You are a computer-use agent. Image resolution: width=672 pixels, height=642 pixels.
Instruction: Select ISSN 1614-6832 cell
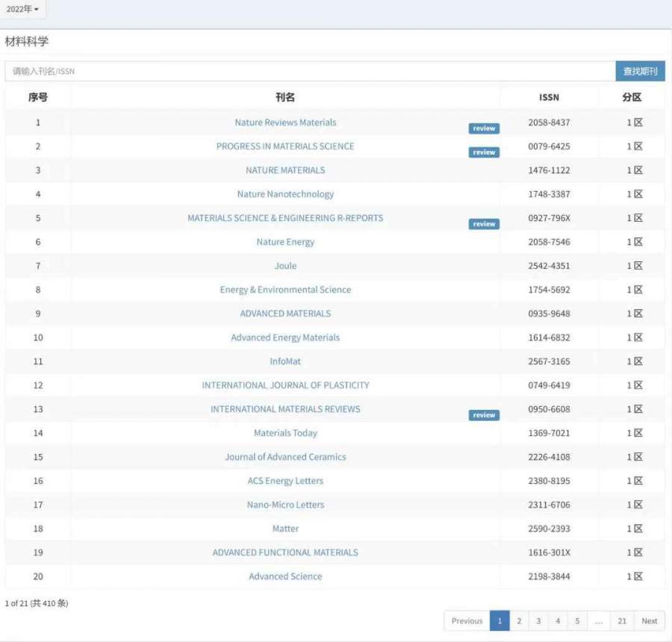(x=550, y=337)
